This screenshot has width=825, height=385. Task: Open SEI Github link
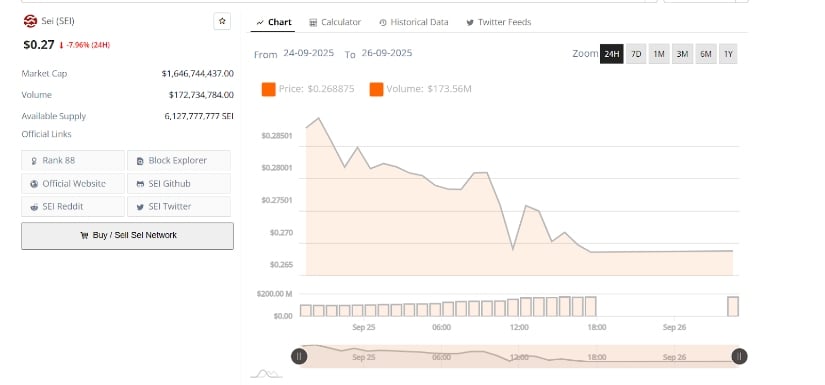pyautogui.click(x=179, y=184)
